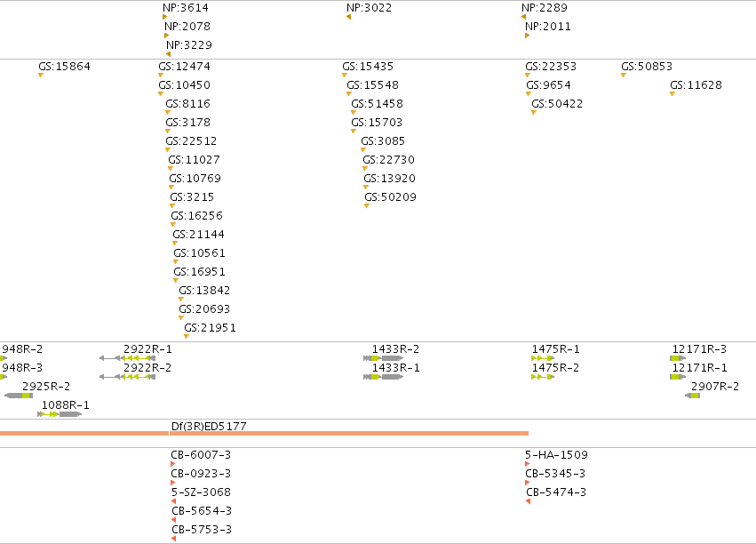Click the NP:3229 label
The height and width of the screenshot is (544, 756).
point(189,45)
